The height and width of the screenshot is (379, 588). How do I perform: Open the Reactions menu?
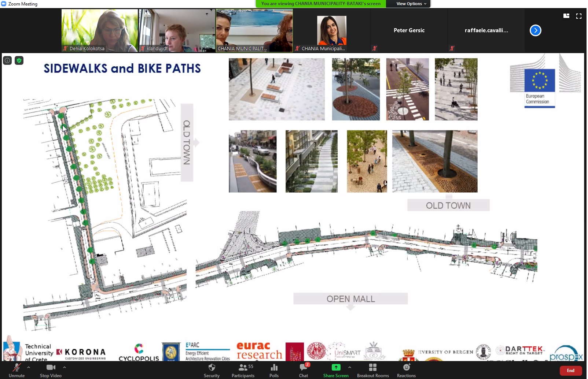pyautogui.click(x=406, y=368)
